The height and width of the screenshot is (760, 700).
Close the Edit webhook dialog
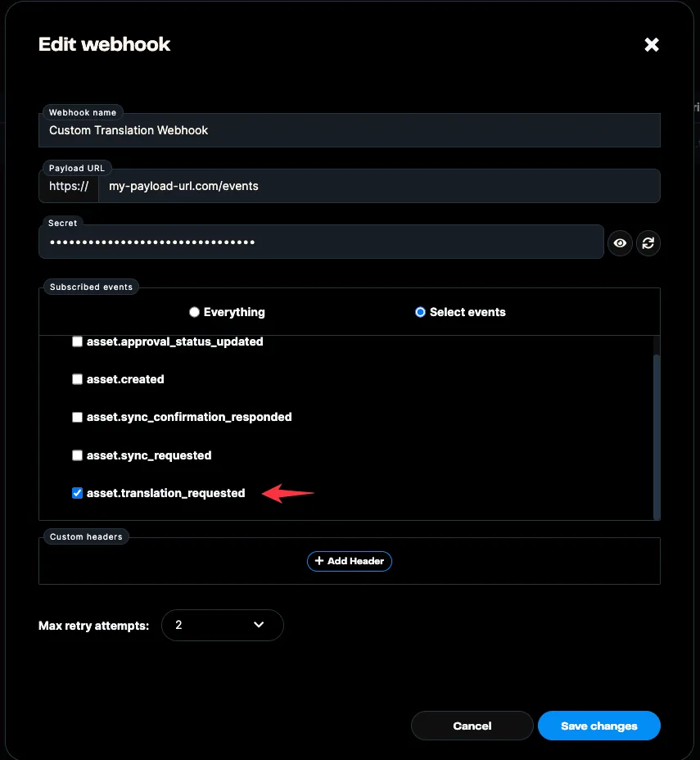[651, 44]
